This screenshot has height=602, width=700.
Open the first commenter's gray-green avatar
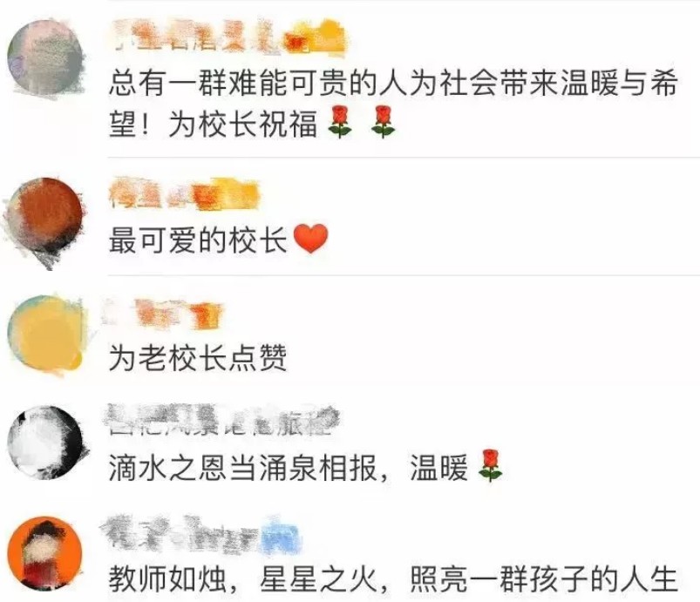click(45, 57)
